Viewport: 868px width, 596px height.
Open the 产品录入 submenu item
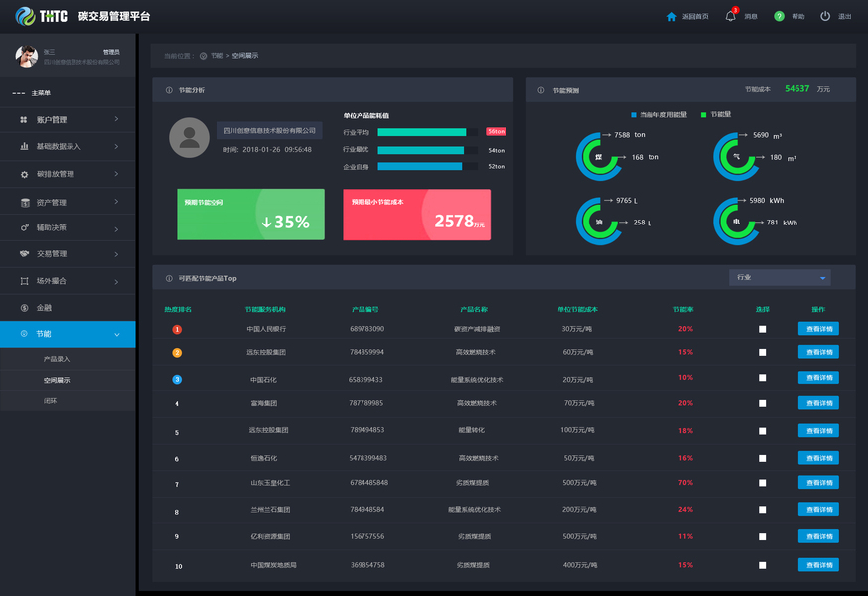coord(68,359)
